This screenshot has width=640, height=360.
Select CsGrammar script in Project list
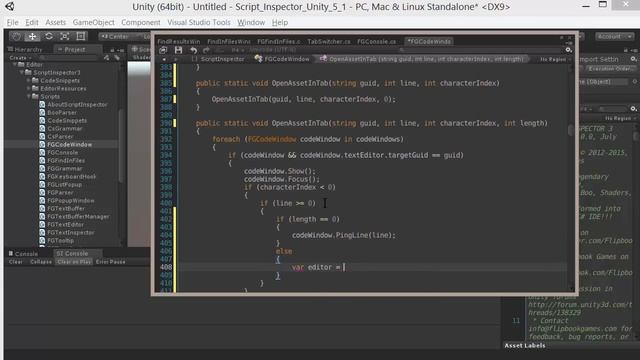click(64, 129)
